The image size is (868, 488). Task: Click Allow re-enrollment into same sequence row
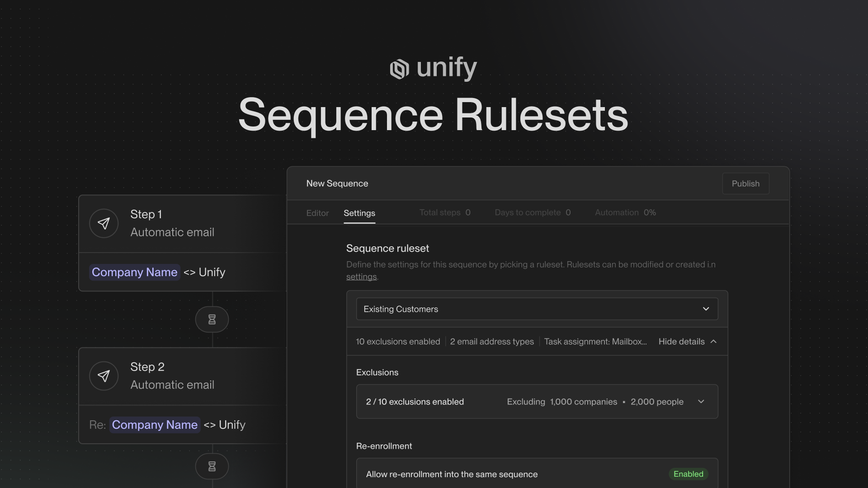(x=452, y=474)
